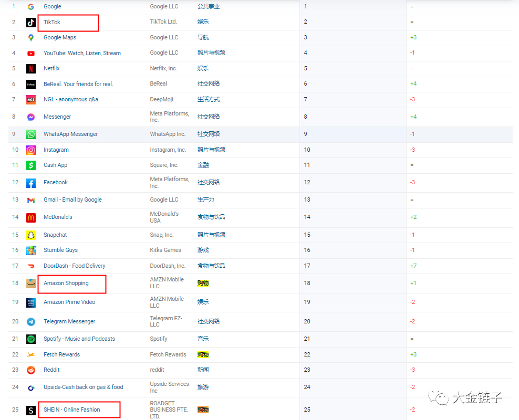Open Upside-Cash back on gas & food link
Viewport: 519px width, 420px height.
pyautogui.click(x=84, y=387)
